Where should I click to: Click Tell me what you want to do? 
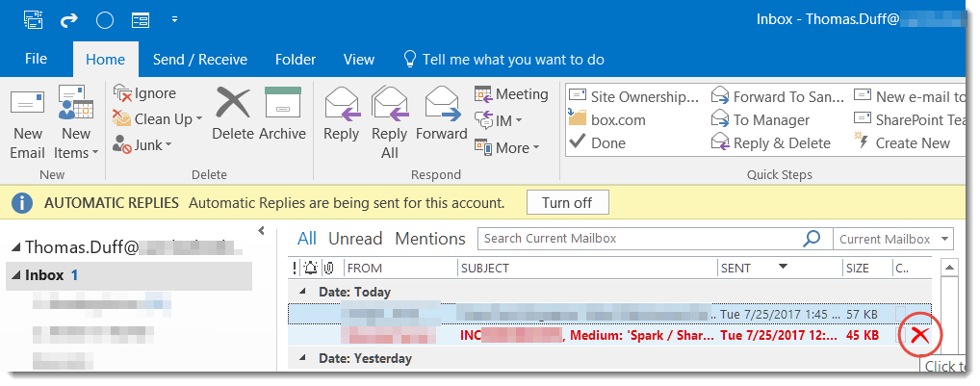tap(503, 60)
